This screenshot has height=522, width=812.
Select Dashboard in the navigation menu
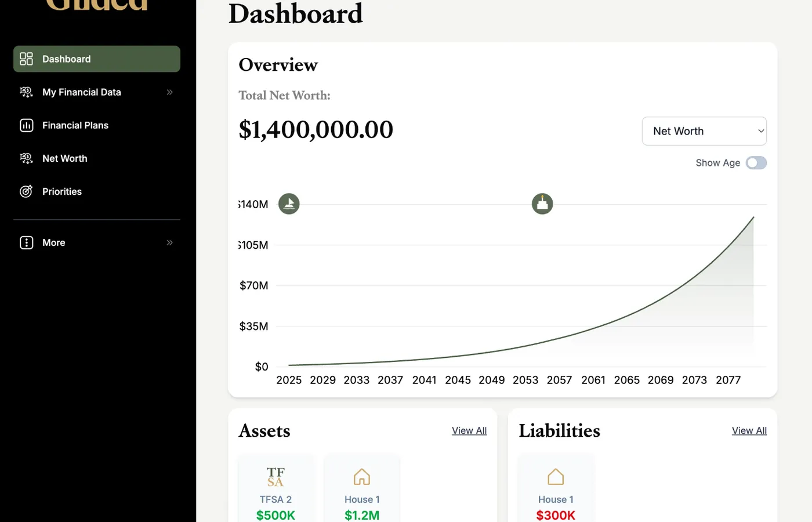[x=66, y=59]
